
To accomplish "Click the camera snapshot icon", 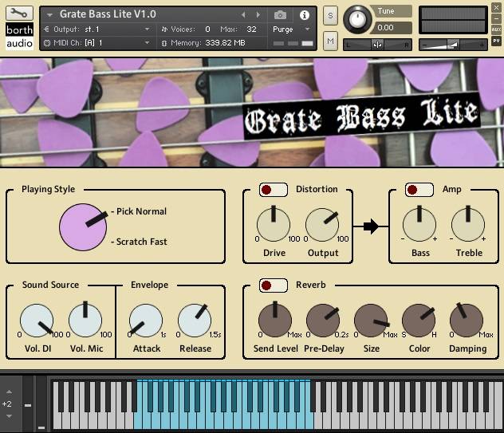I will [280, 14].
